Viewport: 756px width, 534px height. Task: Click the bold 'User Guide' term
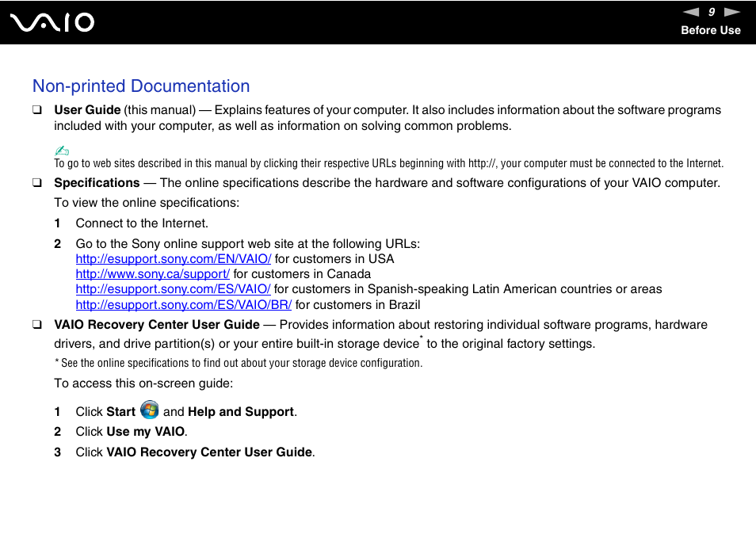pyautogui.click(x=87, y=110)
